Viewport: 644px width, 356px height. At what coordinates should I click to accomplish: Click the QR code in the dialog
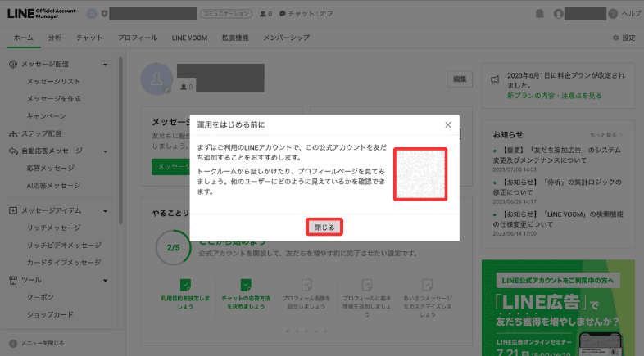pos(420,174)
